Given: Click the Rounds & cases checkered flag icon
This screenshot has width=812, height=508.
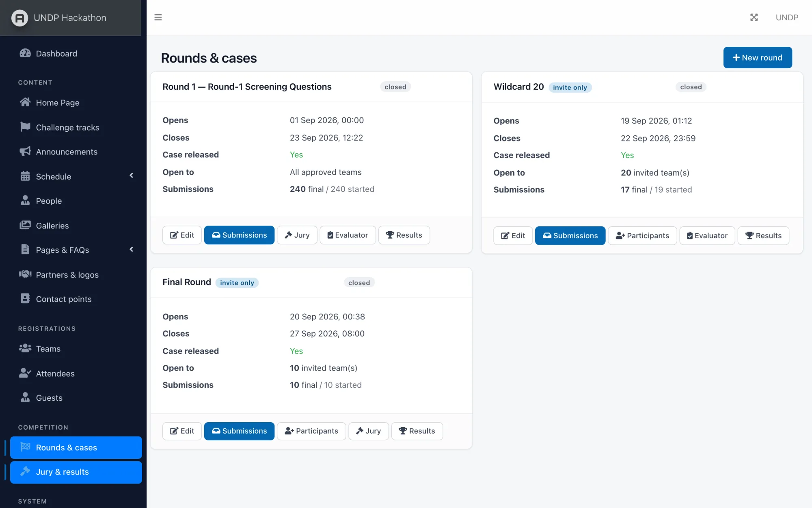Looking at the screenshot, I should [25, 447].
